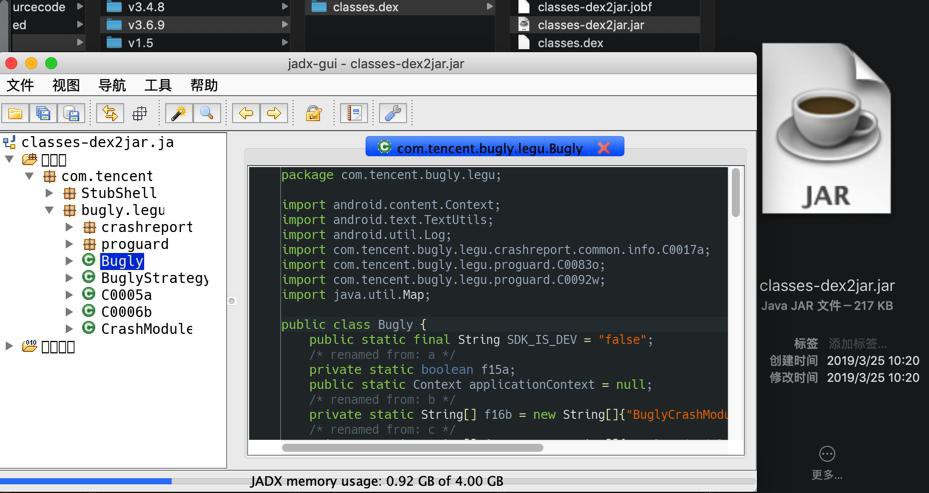This screenshot has height=493, width=929.
Task: Expand the C0006b class node
Action: [69, 311]
